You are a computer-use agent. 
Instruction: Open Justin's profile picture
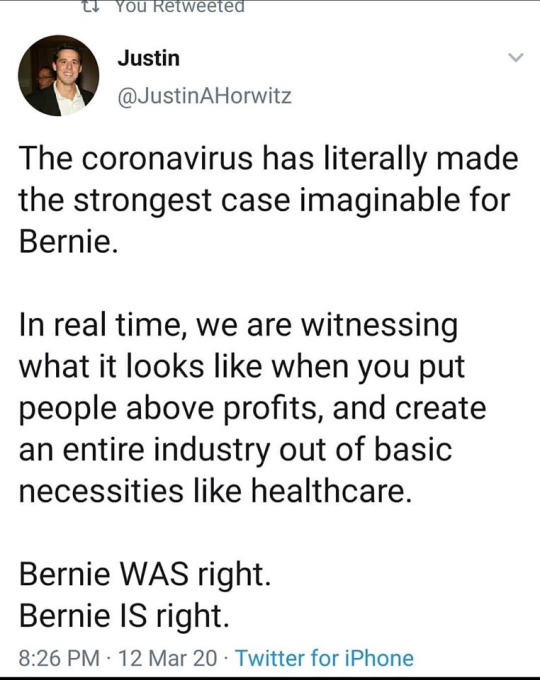58,75
